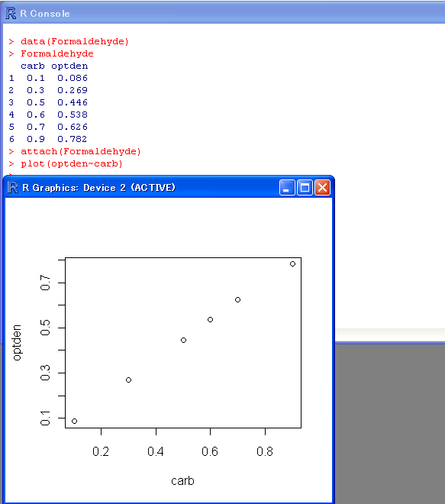Click the value 0.538 in console output
Screen dimensions: 445x504
tap(73, 115)
